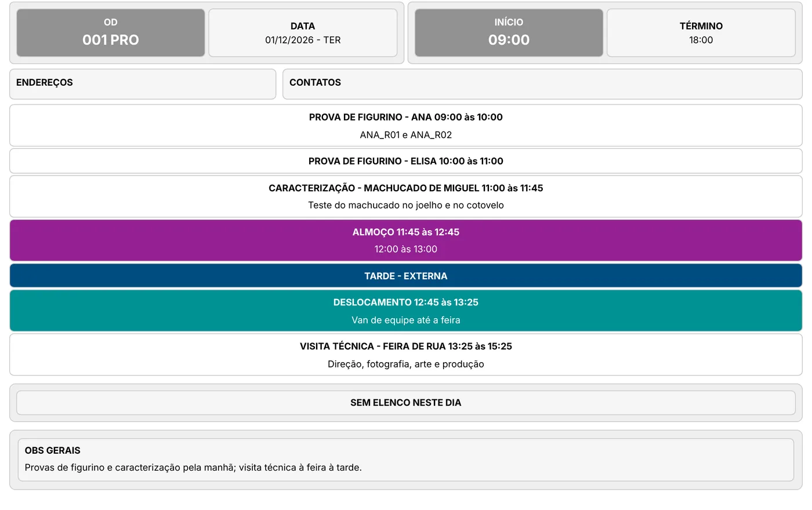Select the date "01/12/2026 - TER"
Image resolution: width=812 pixels, height=510 pixels.
303,40
